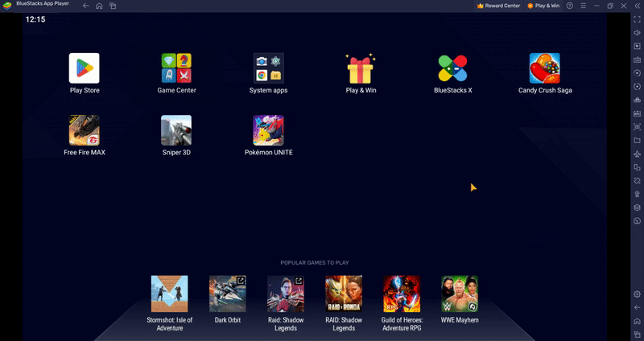
Task: Open Reward Center
Action: [498, 6]
